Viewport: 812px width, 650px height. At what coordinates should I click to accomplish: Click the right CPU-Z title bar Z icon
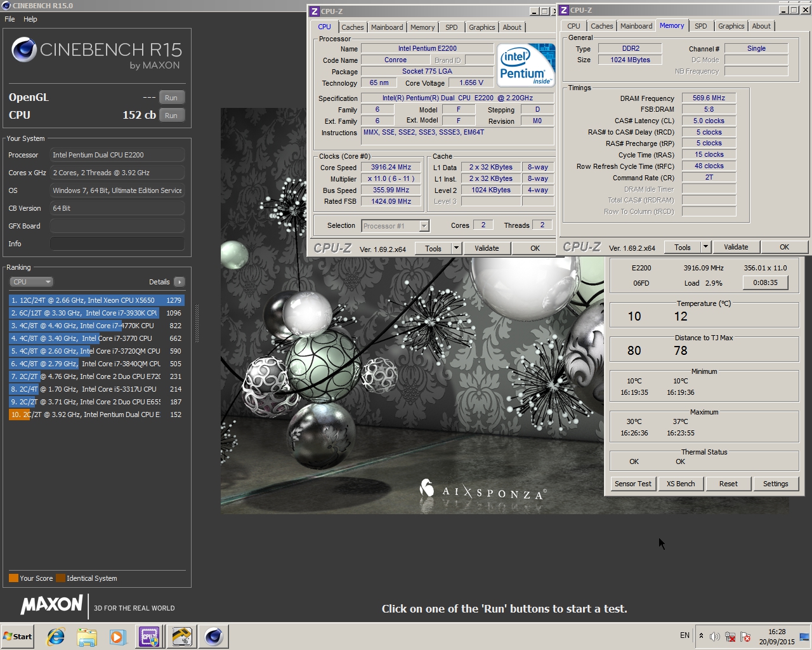[564, 10]
